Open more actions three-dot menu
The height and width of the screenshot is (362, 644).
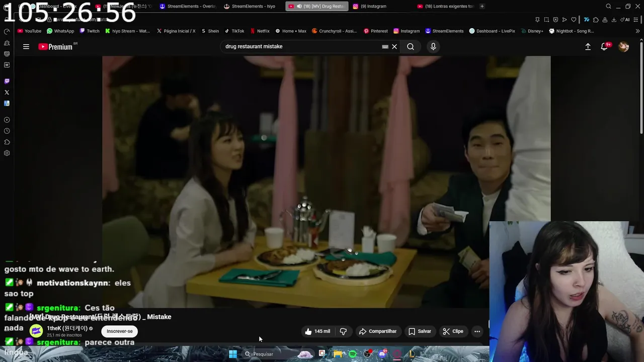[x=477, y=331]
